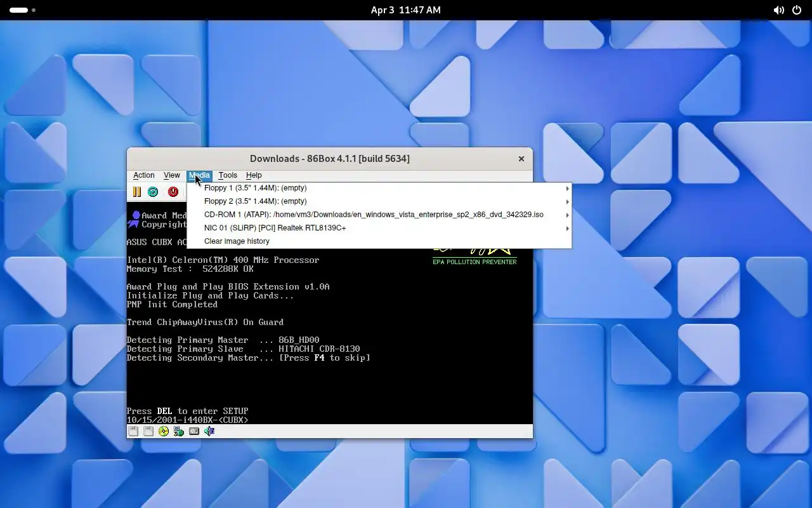This screenshot has height=508, width=812.
Task: Pause the emulated machine
Action: (x=136, y=192)
